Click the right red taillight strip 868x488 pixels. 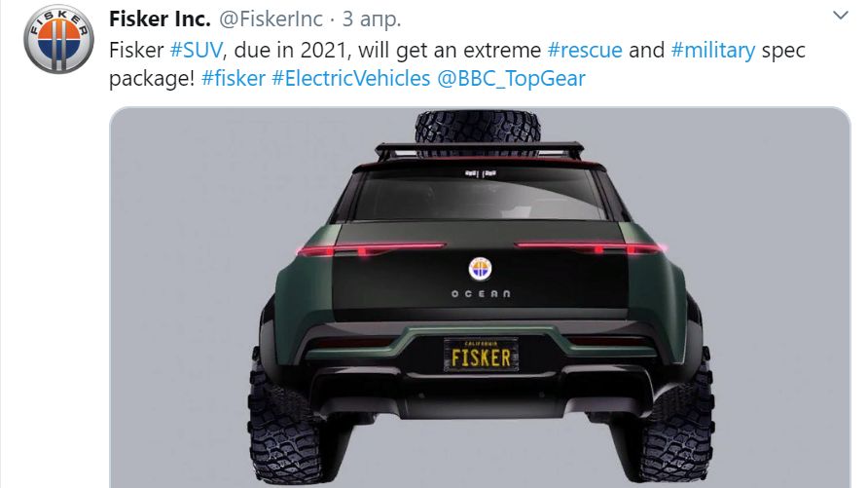589,247
